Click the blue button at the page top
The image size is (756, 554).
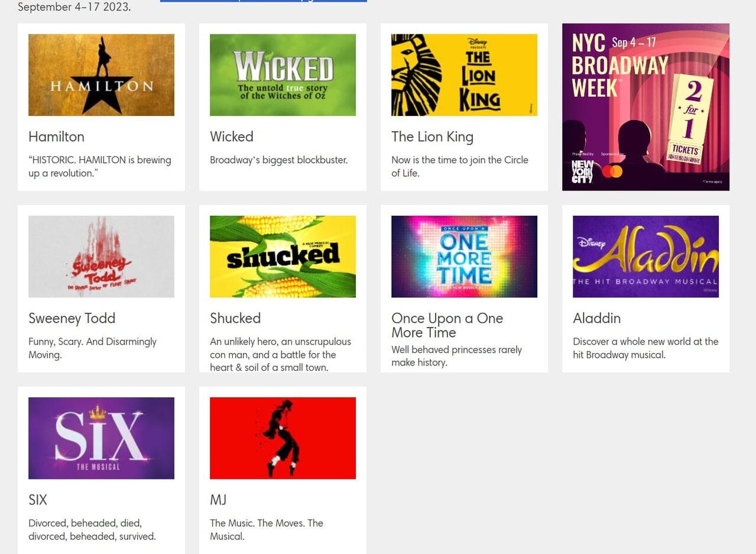264,1
